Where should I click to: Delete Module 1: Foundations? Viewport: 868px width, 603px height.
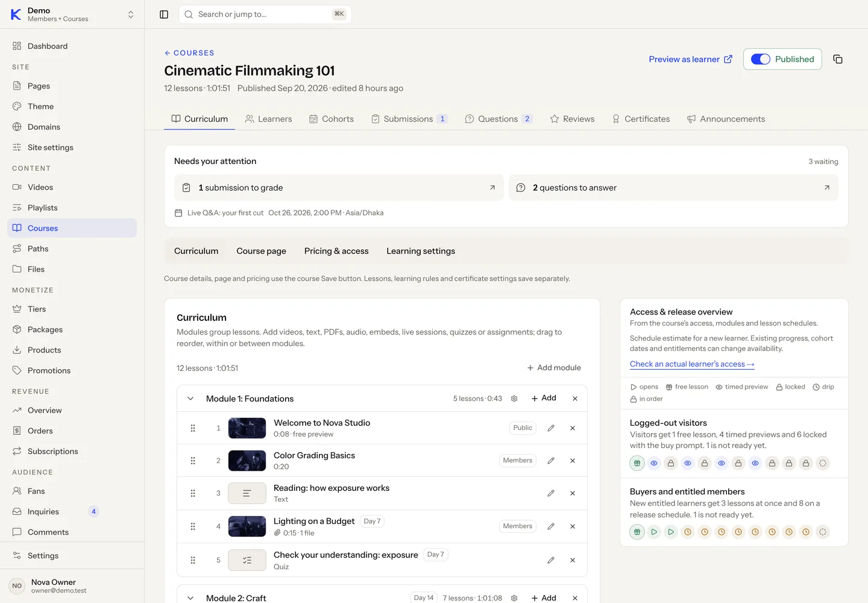click(x=575, y=399)
